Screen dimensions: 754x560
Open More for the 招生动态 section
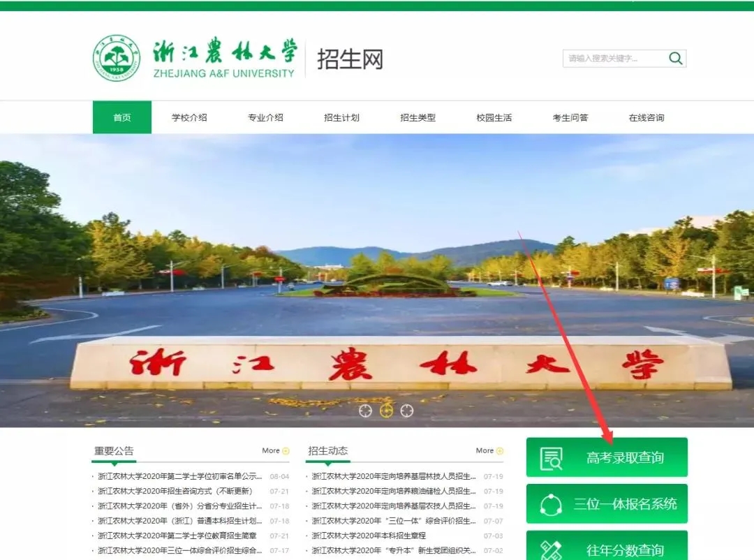[489, 451]
